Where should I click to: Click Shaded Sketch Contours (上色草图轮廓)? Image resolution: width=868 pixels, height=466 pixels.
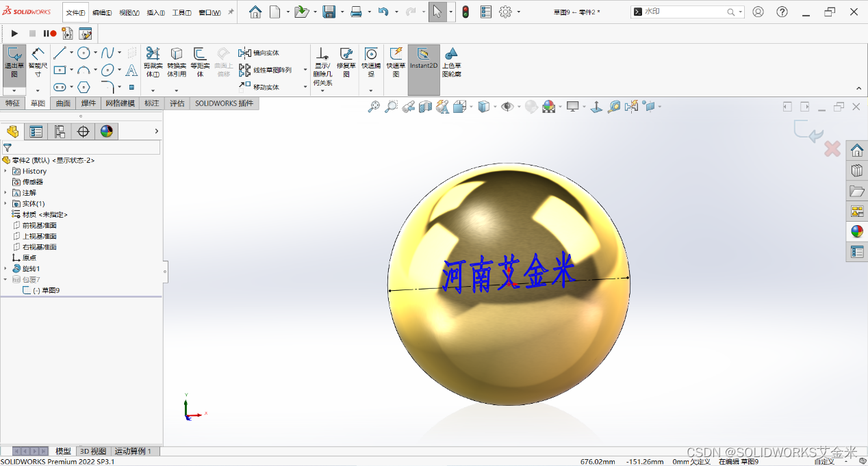coord(451,62)
